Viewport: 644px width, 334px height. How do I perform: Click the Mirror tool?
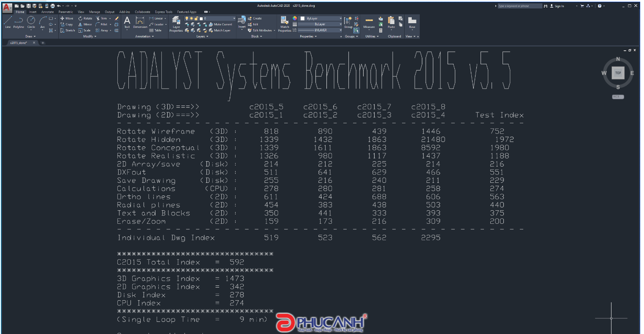pyautogui.click(x=85, y=24)
